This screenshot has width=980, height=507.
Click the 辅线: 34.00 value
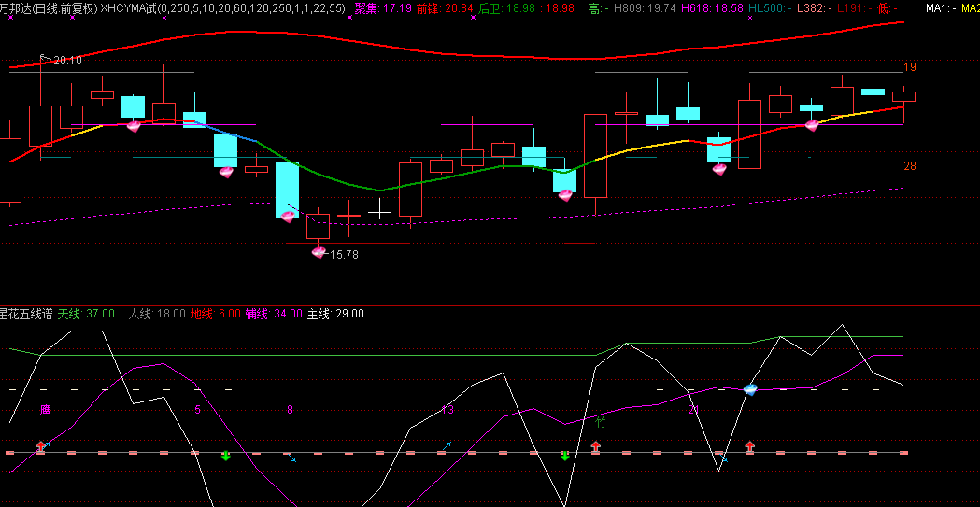tap(274, 314)
